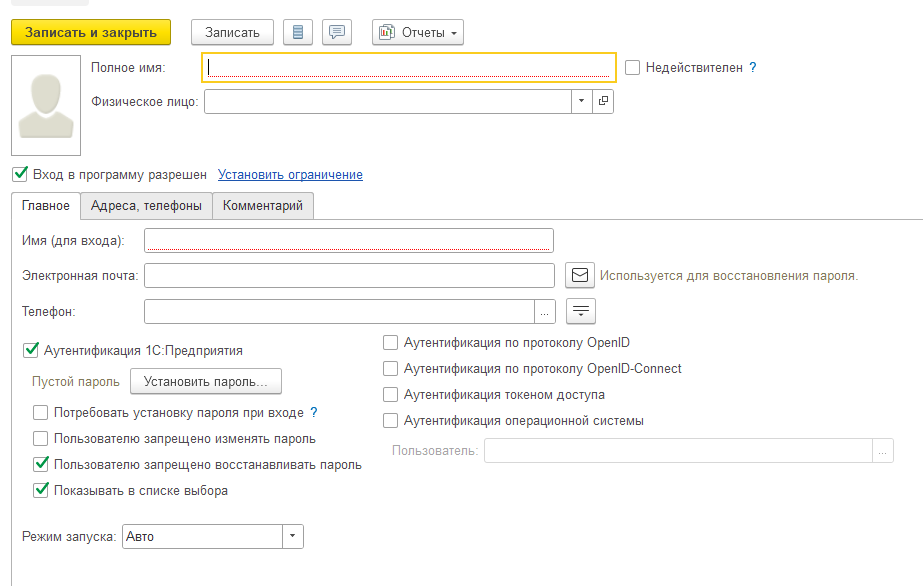
Task: Click the list view icon in the toolbar
Action: click(298, 32)
